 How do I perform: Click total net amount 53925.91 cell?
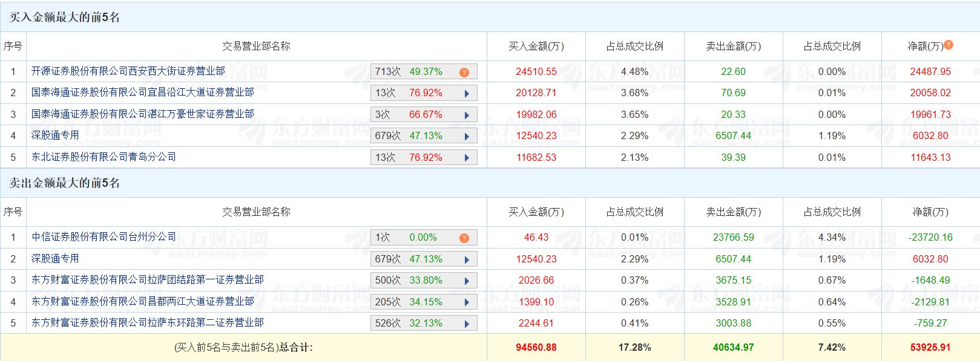pos(930,348)
